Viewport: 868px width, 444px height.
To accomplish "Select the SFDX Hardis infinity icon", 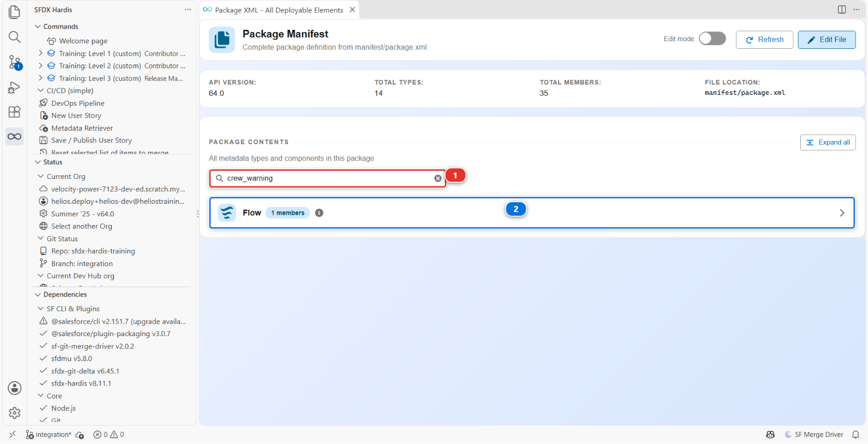I will click(15, 137).
